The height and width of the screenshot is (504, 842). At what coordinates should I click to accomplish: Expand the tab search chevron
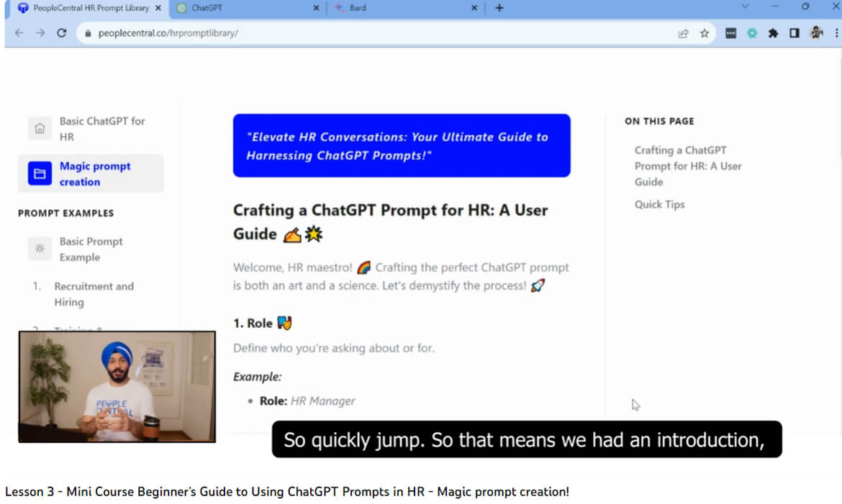click(745, 6)
